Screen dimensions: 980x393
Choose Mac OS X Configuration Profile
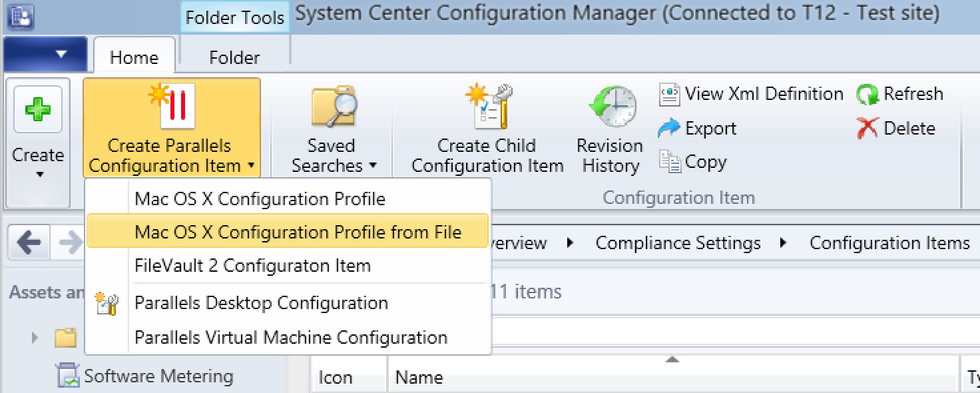pos(288,198)
